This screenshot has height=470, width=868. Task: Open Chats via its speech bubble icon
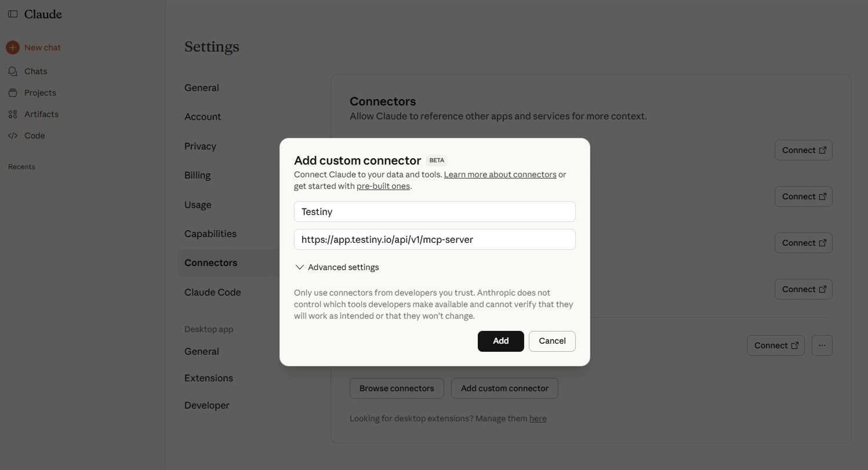(13, 71)
